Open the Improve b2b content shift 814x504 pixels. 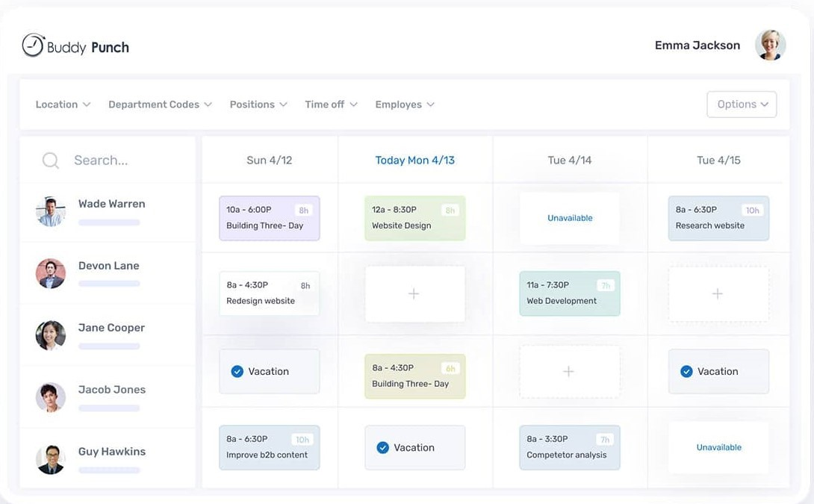click(270, 447)
